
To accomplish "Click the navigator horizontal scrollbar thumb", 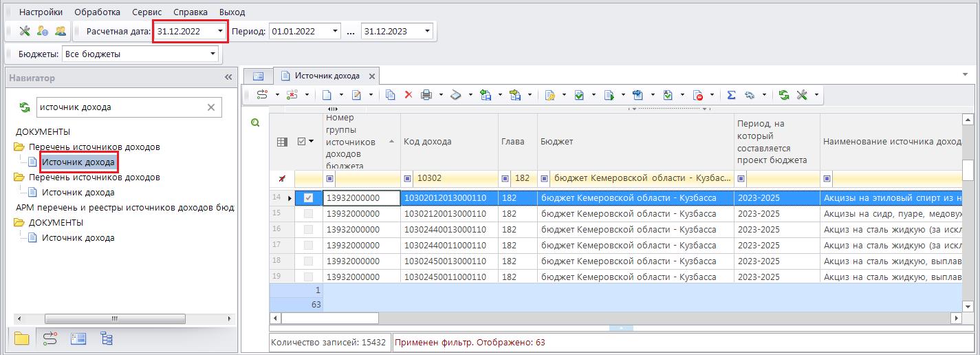I will (114, 319).
